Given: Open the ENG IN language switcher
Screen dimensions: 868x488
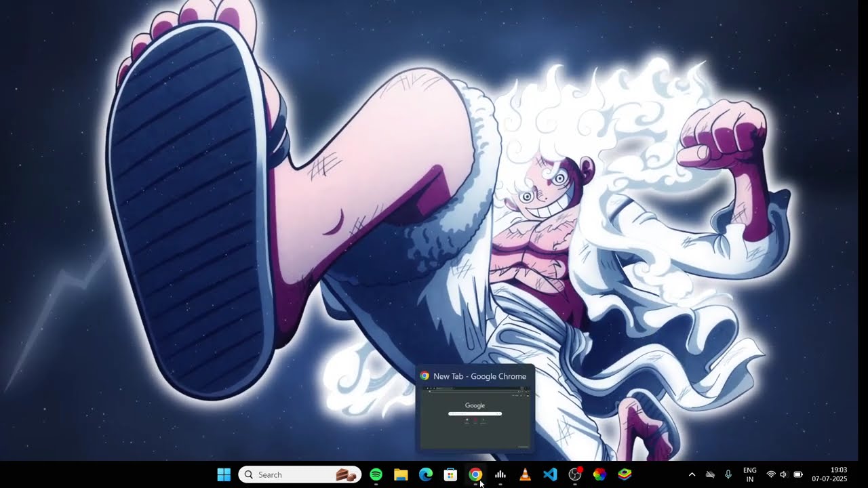Looking at the screenshot, I should (750, 474).
